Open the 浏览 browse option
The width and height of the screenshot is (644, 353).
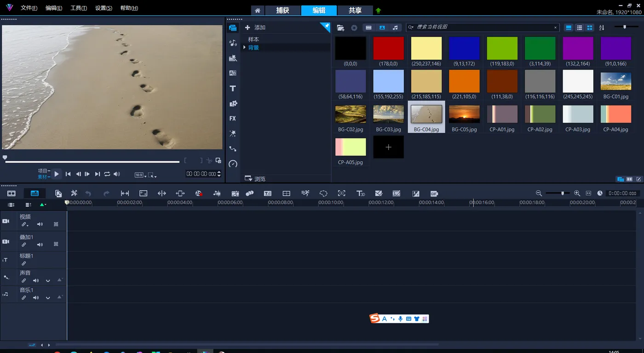[x=255, y=179]
